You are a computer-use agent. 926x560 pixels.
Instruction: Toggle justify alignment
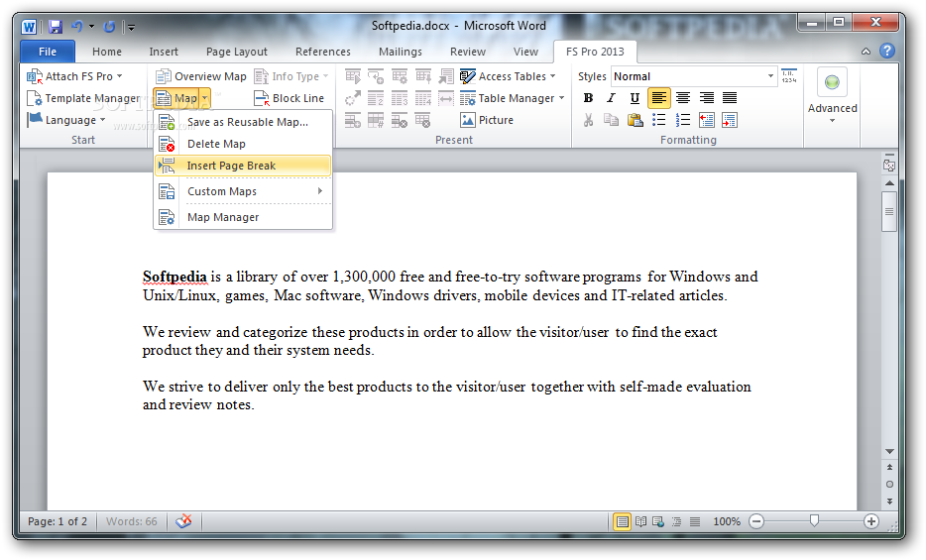(x=730, y=98)
